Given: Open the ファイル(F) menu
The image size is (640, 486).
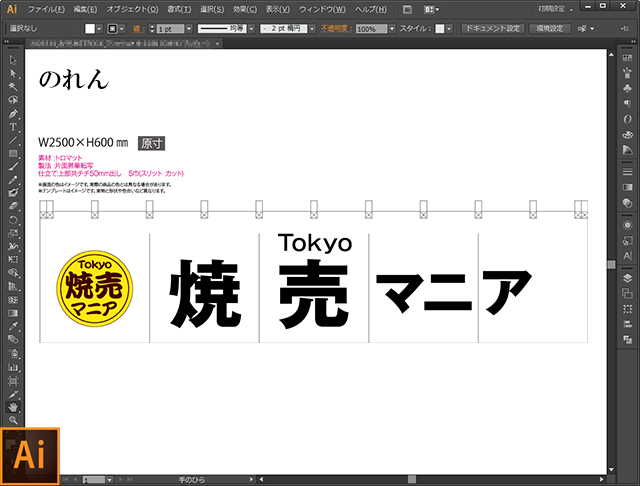Looking at the screenshot, I should [46, 9].
